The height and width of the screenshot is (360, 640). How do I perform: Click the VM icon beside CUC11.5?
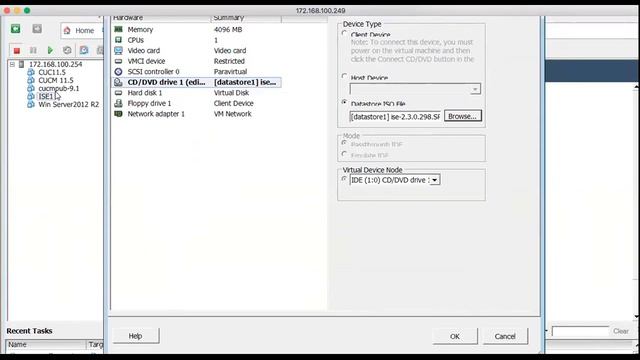tap(31, 72)
